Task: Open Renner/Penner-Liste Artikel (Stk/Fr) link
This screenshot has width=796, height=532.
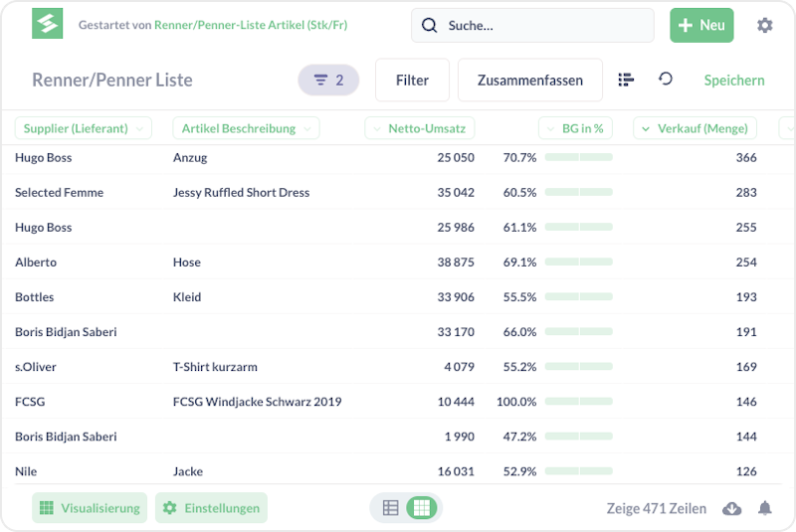Action: click(251, 25)
